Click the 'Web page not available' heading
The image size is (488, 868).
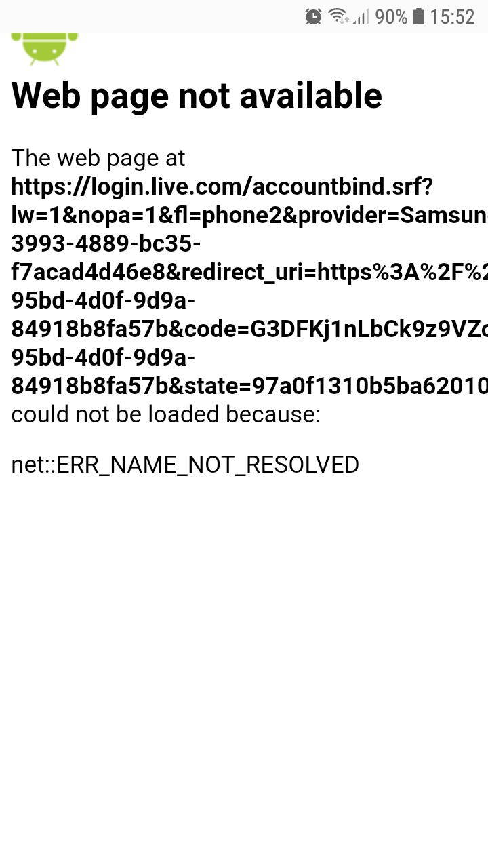point(197,96)
